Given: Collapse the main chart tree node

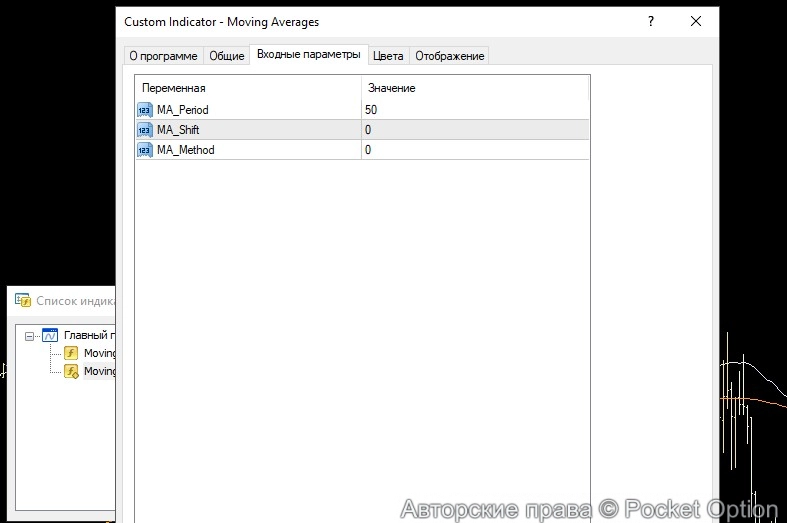Looking at the screenshot, I should click(30, 336).
